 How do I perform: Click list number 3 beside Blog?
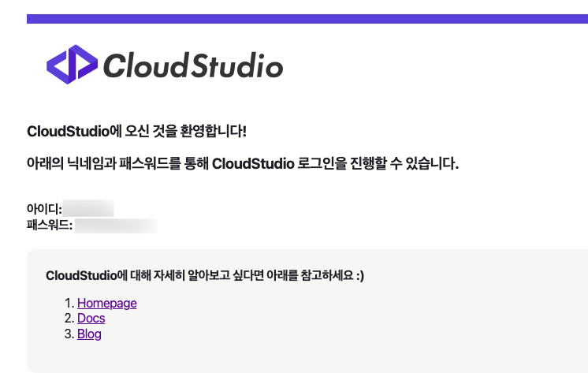(x=69, y=334)
